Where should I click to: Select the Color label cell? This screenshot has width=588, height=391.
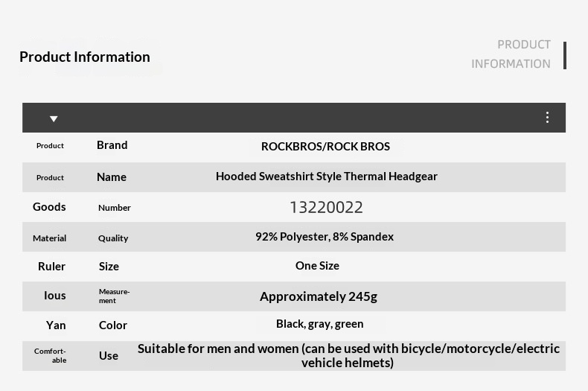coord(113,325)
